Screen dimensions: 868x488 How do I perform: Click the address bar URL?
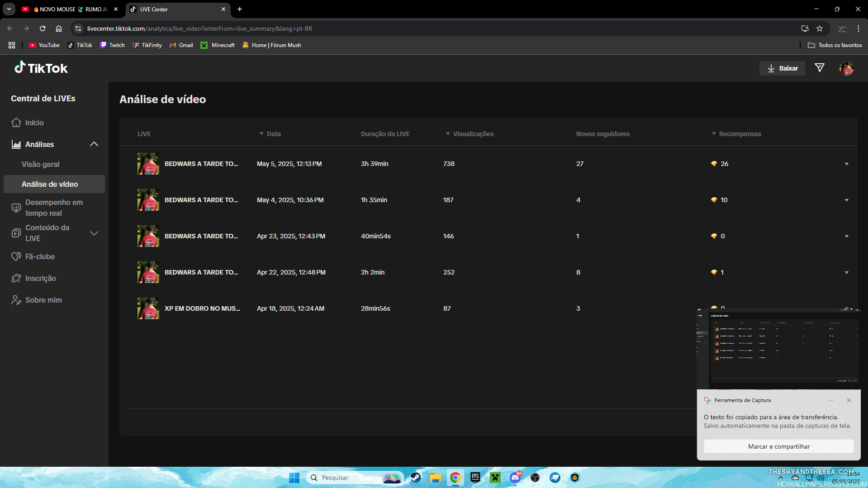coord(199,28)
